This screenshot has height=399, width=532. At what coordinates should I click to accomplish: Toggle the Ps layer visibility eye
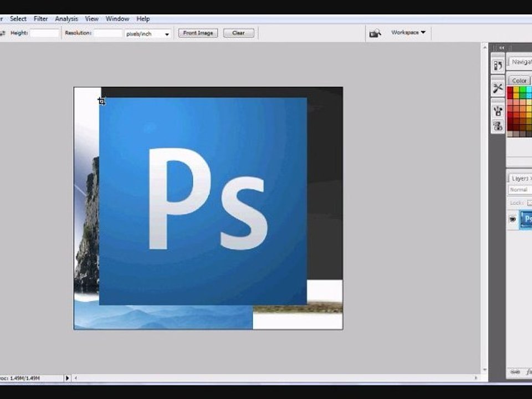click(513, 219)
